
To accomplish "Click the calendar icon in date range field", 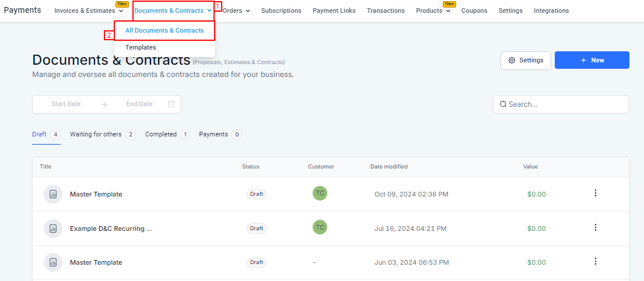I will tap(171, 104).
